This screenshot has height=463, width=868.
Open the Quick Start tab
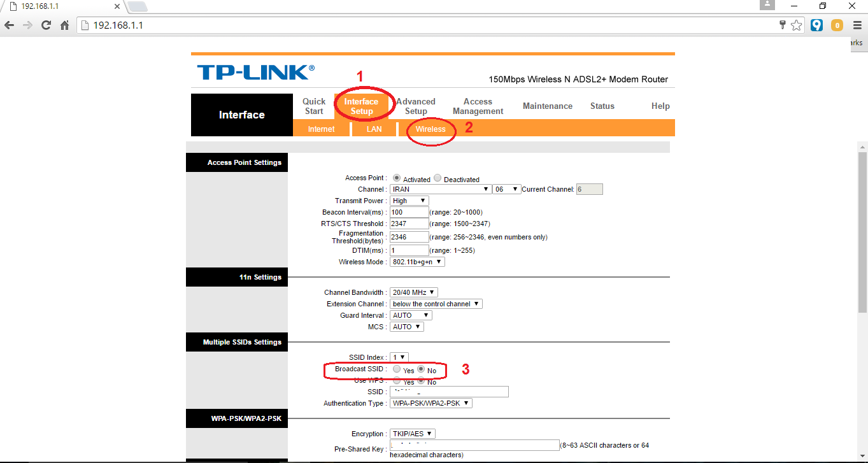click(314, 106)
